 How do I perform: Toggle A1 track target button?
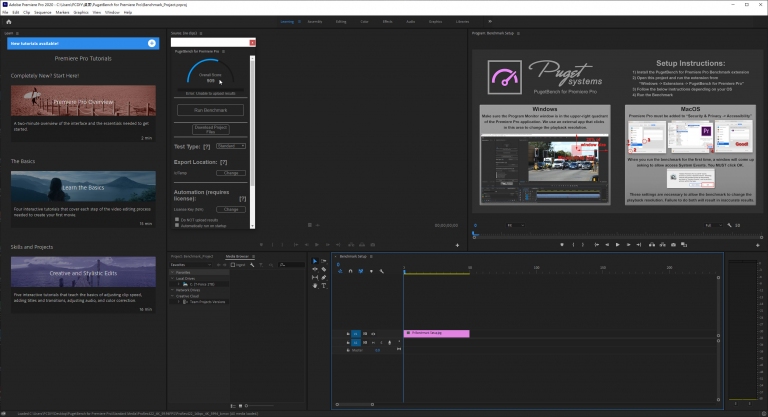tap(356, 343)
